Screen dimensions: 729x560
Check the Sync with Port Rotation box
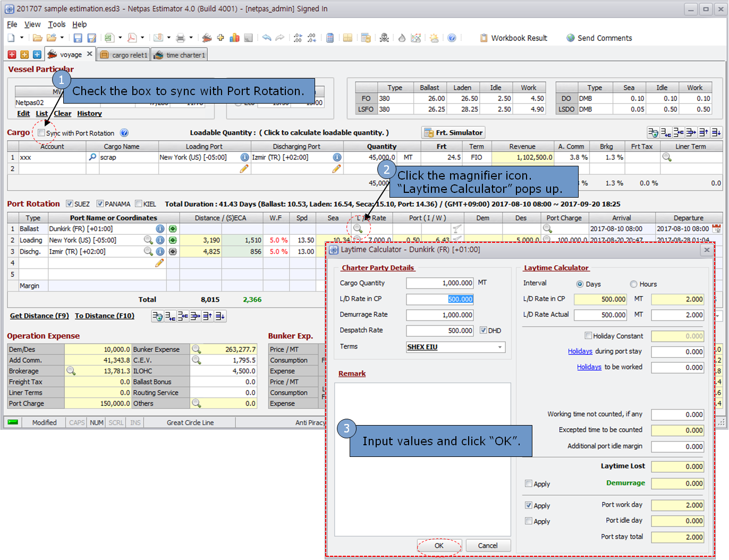[41, 133]
